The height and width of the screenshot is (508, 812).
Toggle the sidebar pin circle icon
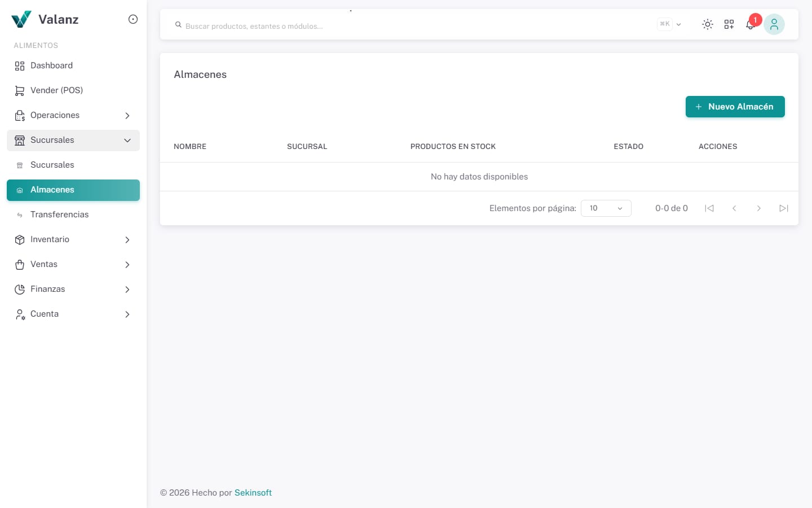coord(133,19)
